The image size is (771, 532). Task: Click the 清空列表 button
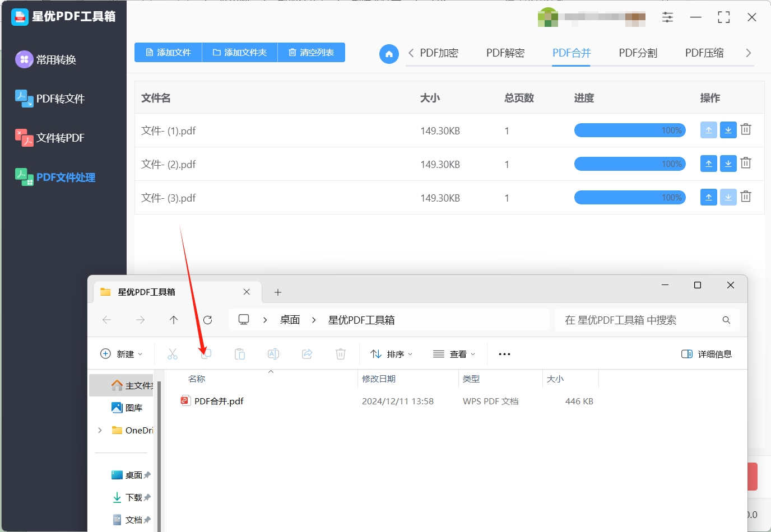[312, 52]
